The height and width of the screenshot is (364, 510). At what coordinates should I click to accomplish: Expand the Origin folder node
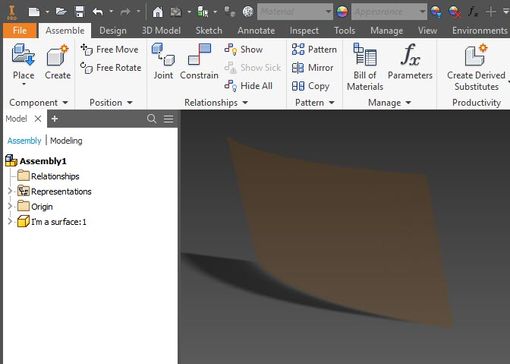10,206
